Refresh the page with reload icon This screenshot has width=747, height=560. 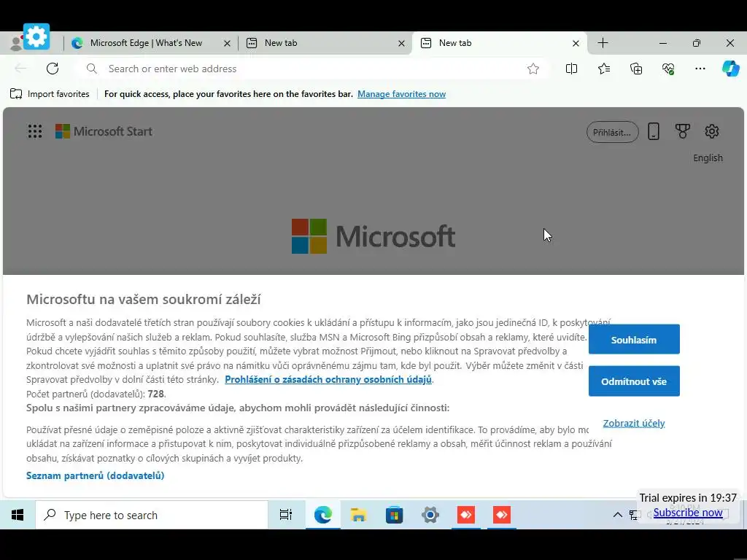tap(53, 69)
